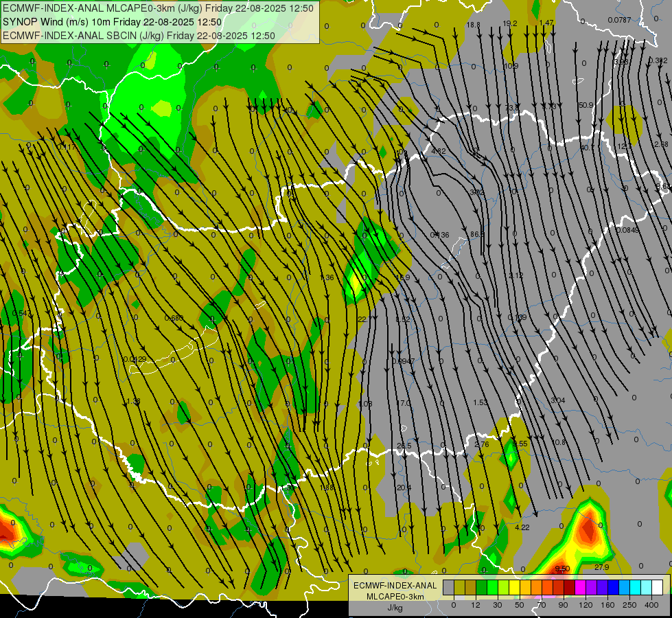Click the legend tick value 30
Viewport: 672px width, 618px height.
tap(497, 605)
